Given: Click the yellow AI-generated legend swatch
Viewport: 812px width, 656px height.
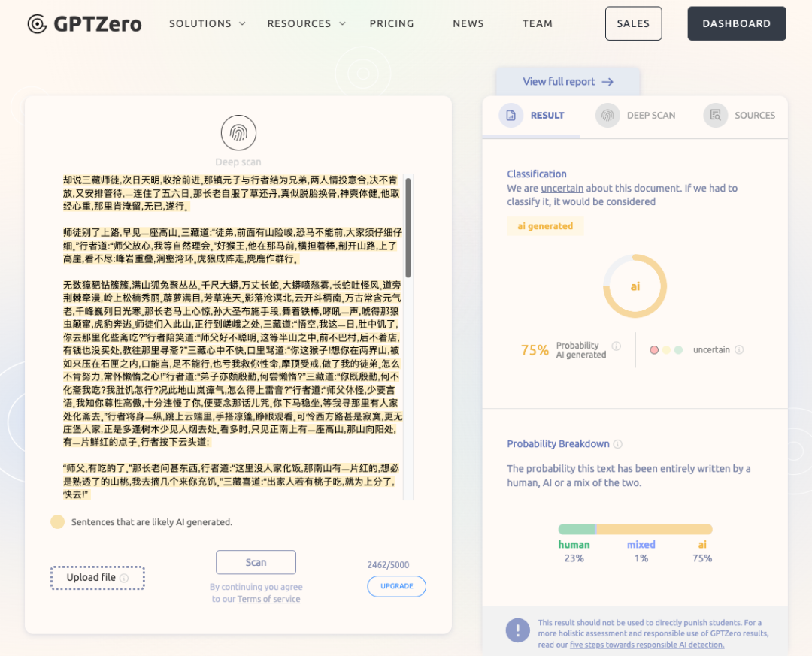Looking at the screenshot, I should [x=57, y=522].
